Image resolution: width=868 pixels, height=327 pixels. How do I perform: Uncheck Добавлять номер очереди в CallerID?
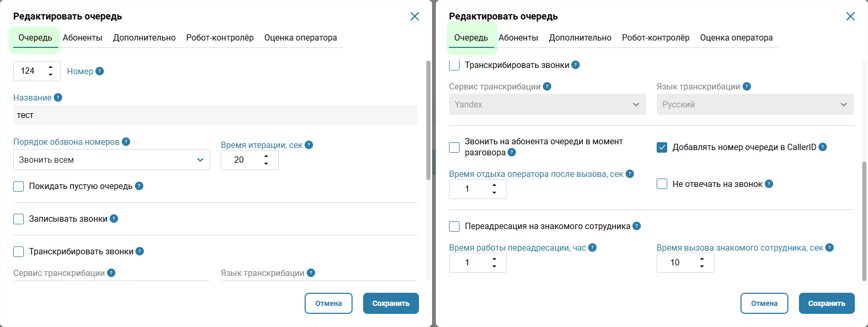(662, 147)
